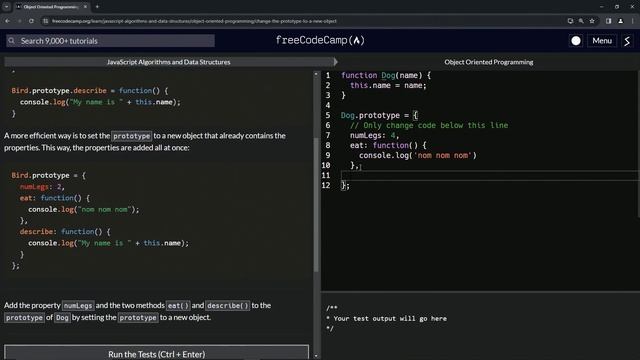Click the instructions panel scrollbar thumb
640x360 pixels.
(x=316, y=204)
